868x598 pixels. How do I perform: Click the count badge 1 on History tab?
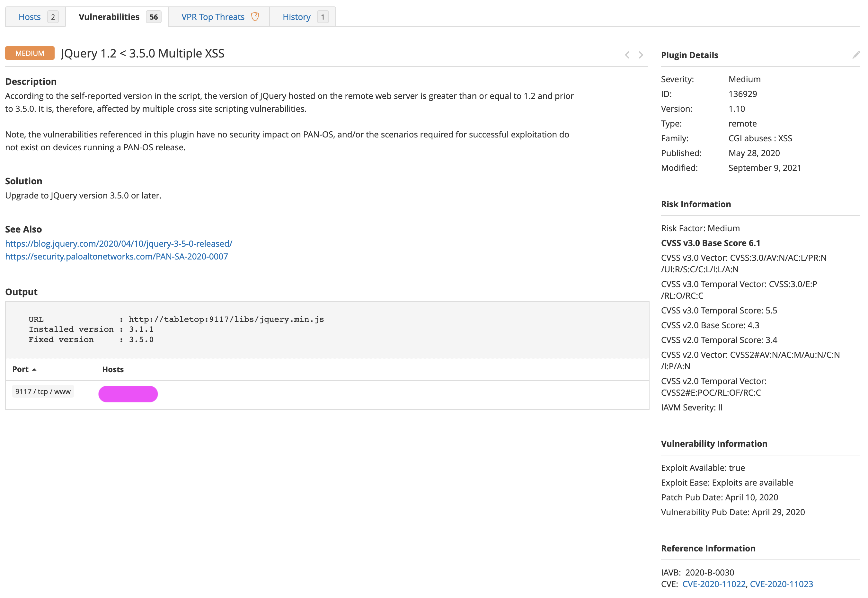(323, 16)
